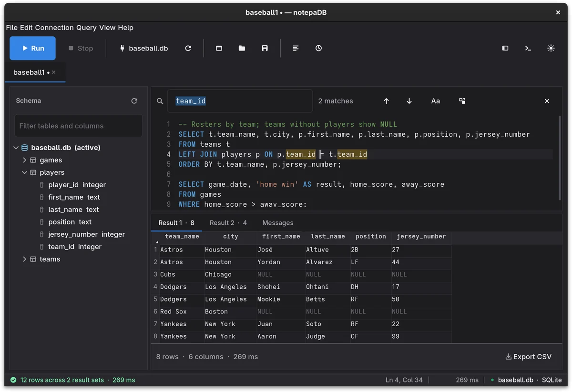Open the Help menu

[x=126, y=28]
